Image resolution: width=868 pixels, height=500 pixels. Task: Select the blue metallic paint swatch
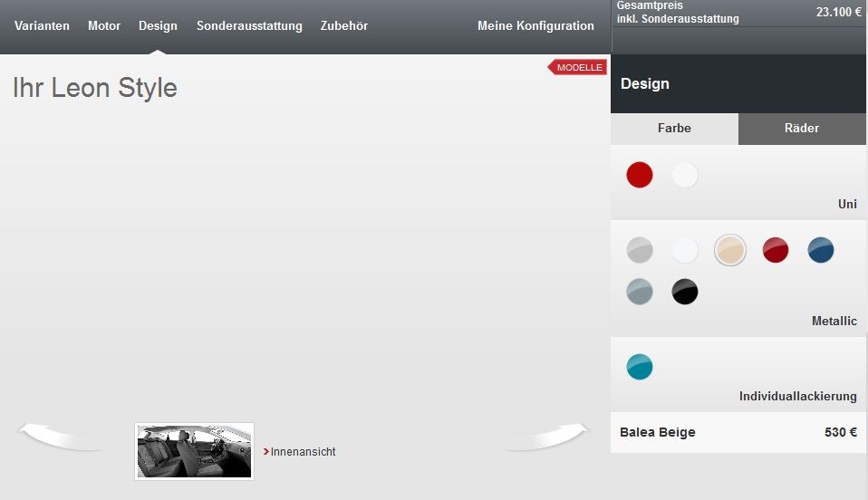click(x=820, y=250)
